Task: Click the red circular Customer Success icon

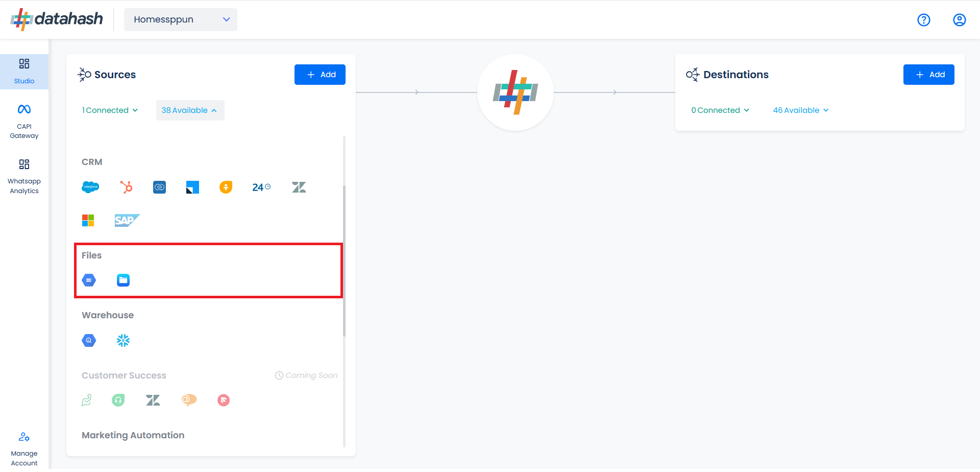Action: (224, 400)
